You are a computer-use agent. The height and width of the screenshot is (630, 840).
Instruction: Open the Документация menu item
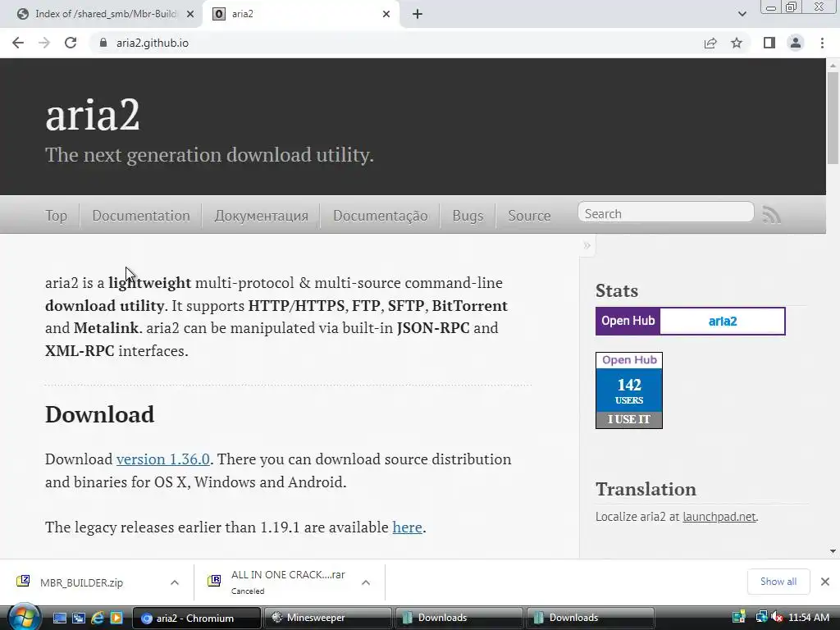pyautogui.click(x=262, y=216)
